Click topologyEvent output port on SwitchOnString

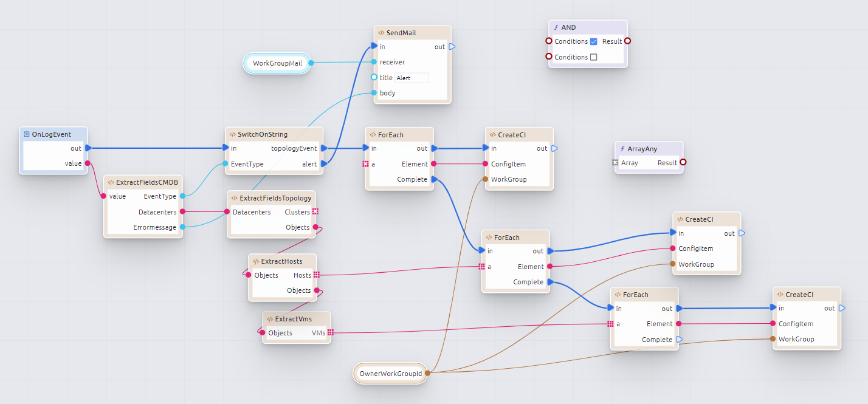tap(323, 148)
